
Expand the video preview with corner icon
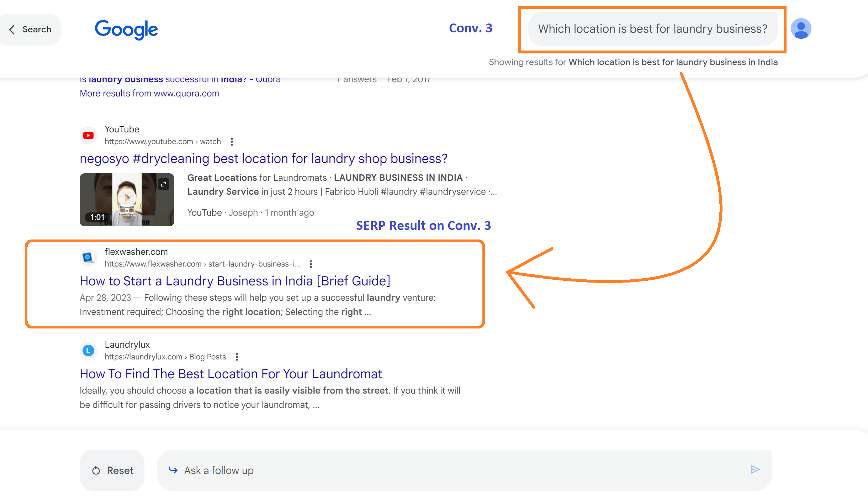pos(164,184)
